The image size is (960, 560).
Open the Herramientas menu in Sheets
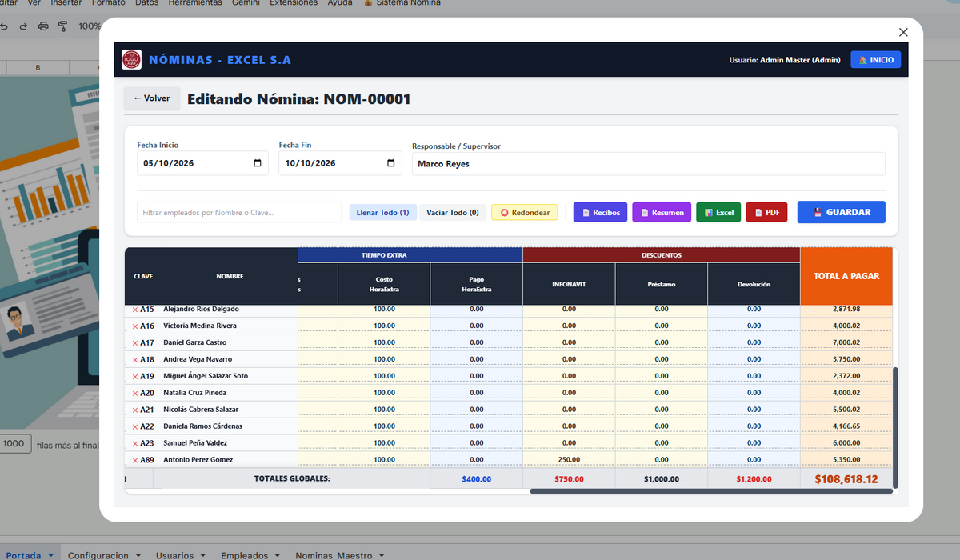tap(195, 3)
